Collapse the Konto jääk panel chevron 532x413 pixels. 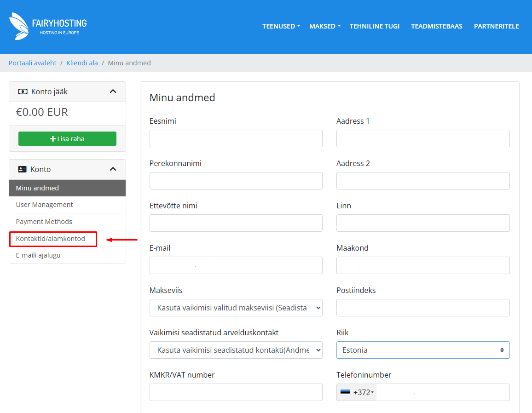(x=113, y=91)
